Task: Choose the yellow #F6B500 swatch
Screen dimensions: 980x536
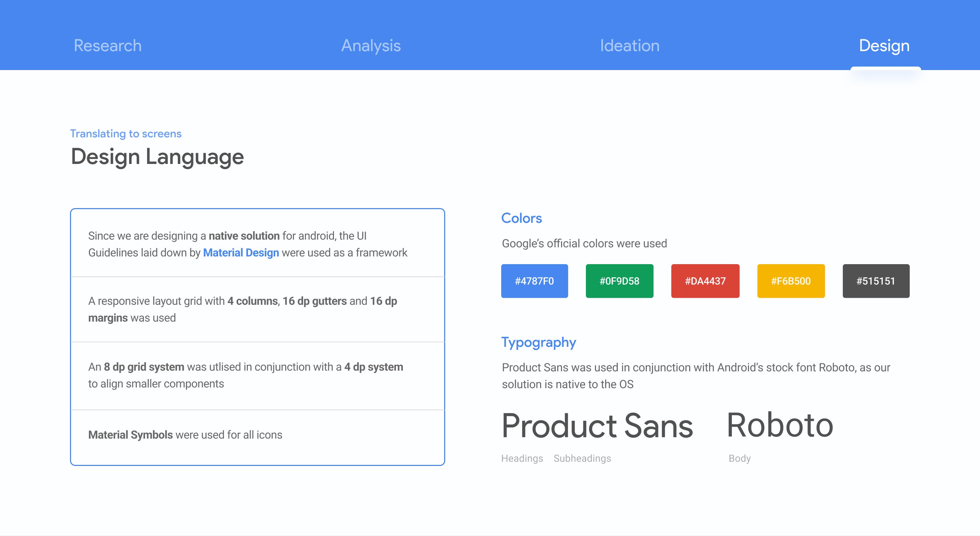Action: pyautogui.click(x=791, y=281)
